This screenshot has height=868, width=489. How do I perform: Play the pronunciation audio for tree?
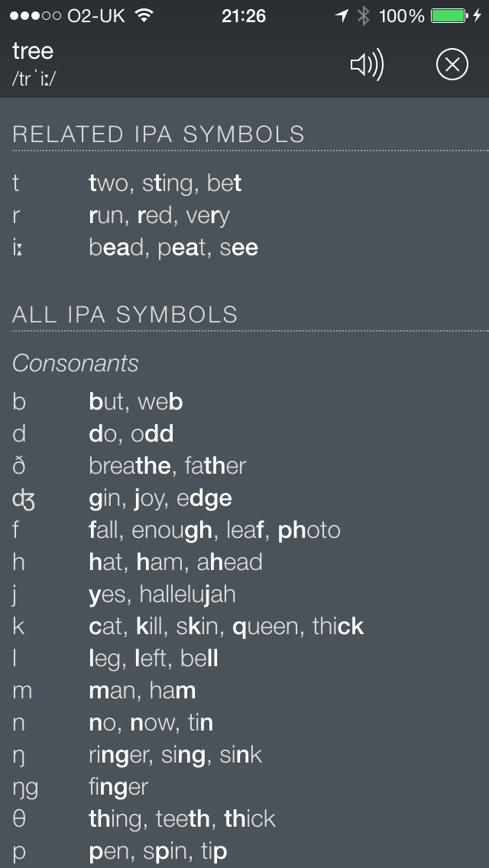pyautogui.click(x=368, y=65)
